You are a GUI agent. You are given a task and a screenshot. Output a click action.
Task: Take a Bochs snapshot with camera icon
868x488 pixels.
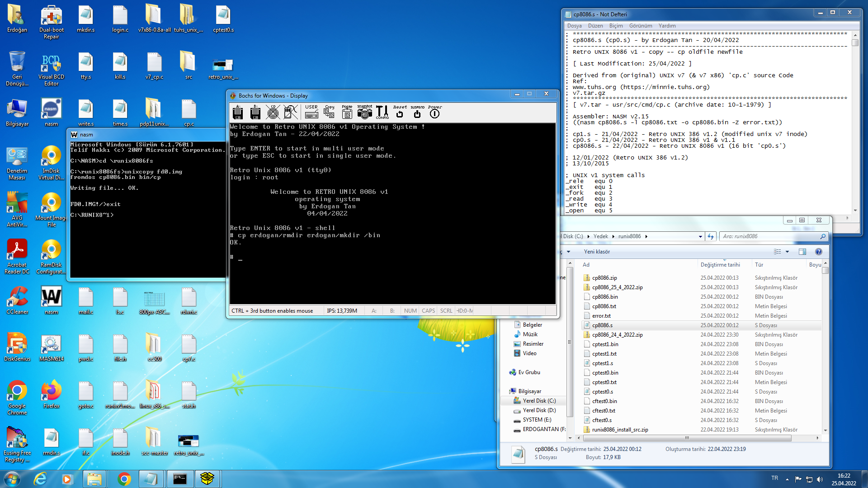364,112
